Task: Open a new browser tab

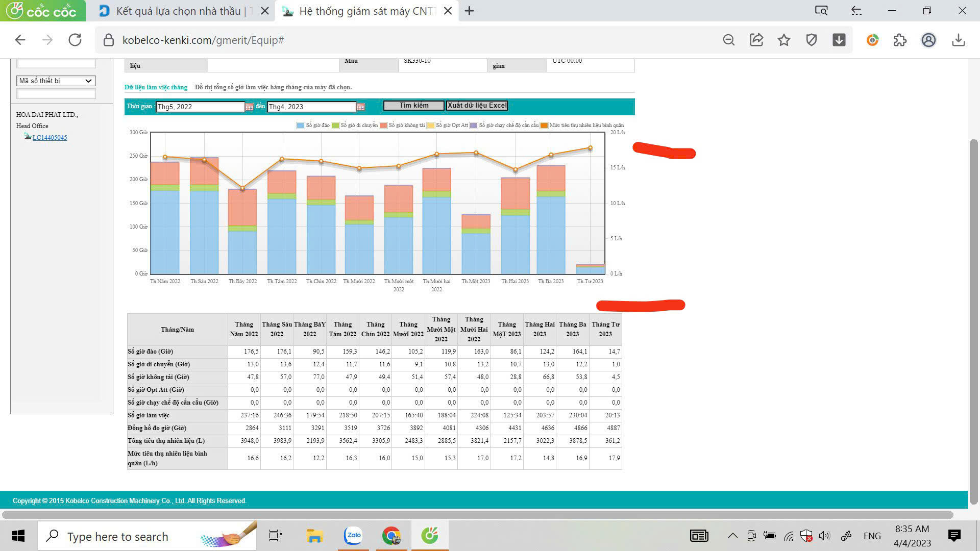Action: [470, 11]
